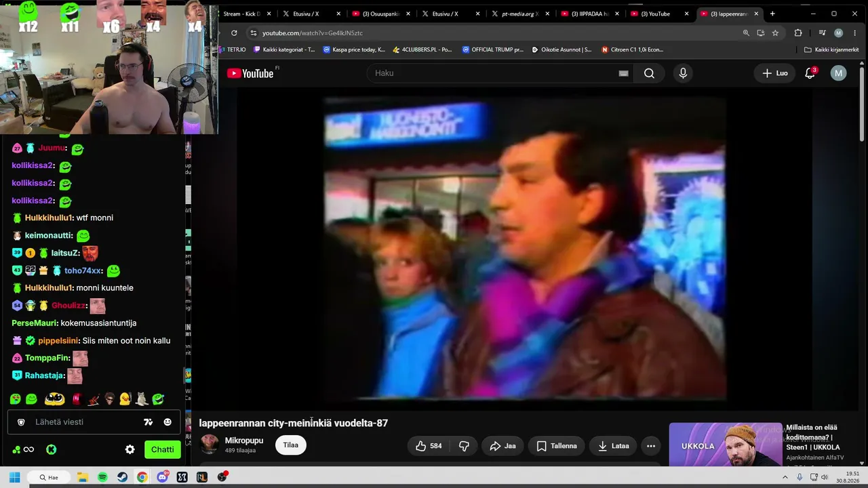Image resolution: width=868 pixels, height=488 pixels.
Task: Open the Oikotie Asunnot bookmark
Action: pos(562,49)
